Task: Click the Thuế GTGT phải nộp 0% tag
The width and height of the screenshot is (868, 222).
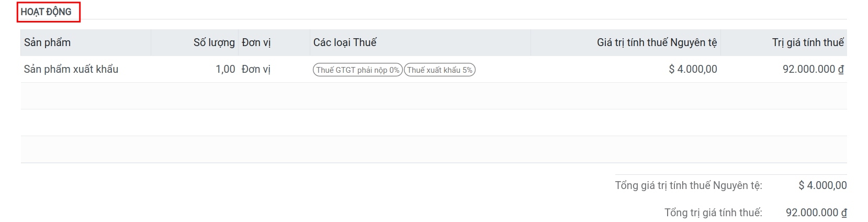Action: (357, 70)
